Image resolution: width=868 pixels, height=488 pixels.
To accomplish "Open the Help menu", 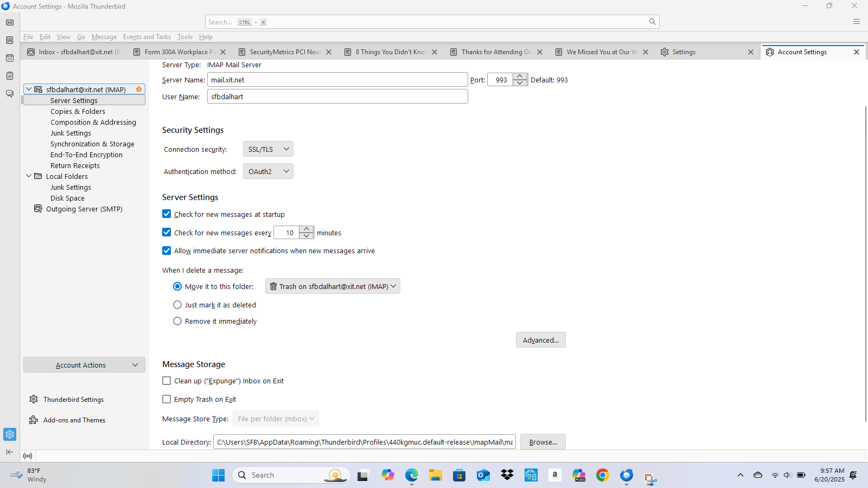I will pyautogui.click(x=206, y=37).
